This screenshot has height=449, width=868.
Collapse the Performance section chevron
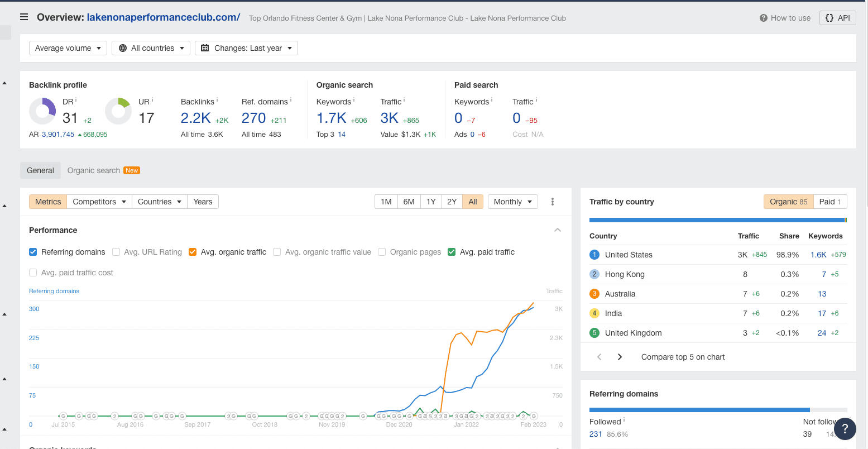click(x=558, y=230)
